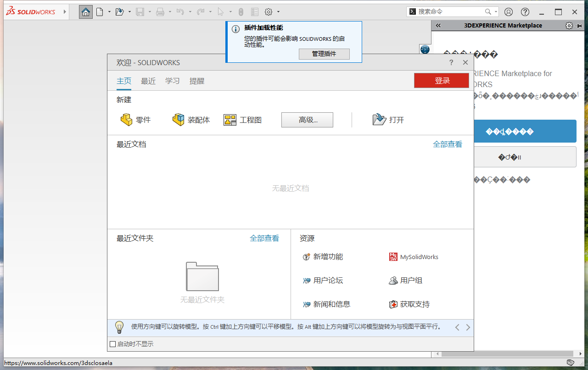Select the Home icon in the toolbar
Viewport: 588px width, 370px height.
coord(85,11)
